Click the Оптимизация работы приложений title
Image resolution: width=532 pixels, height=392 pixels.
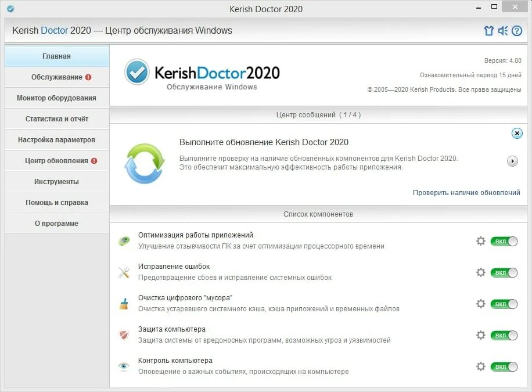[195, 235]
